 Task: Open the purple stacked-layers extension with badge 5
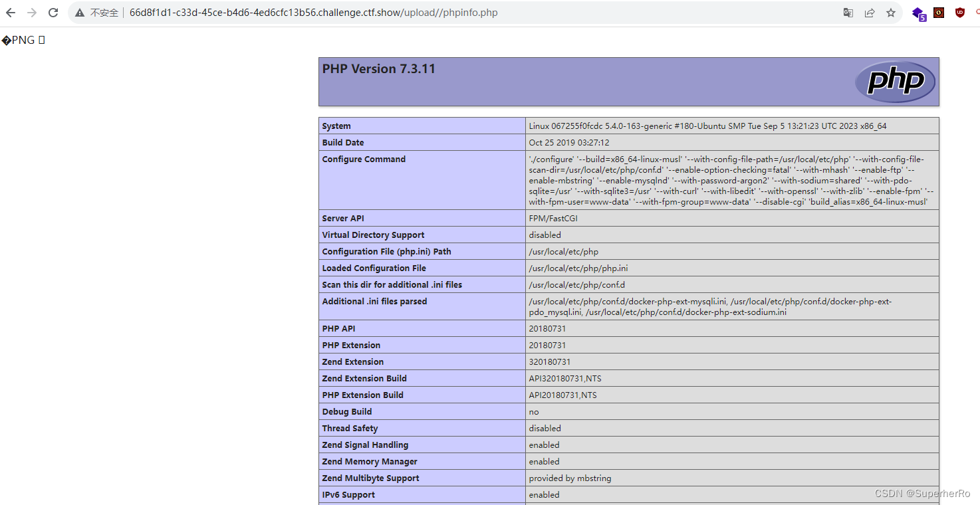tap(918, 13)
